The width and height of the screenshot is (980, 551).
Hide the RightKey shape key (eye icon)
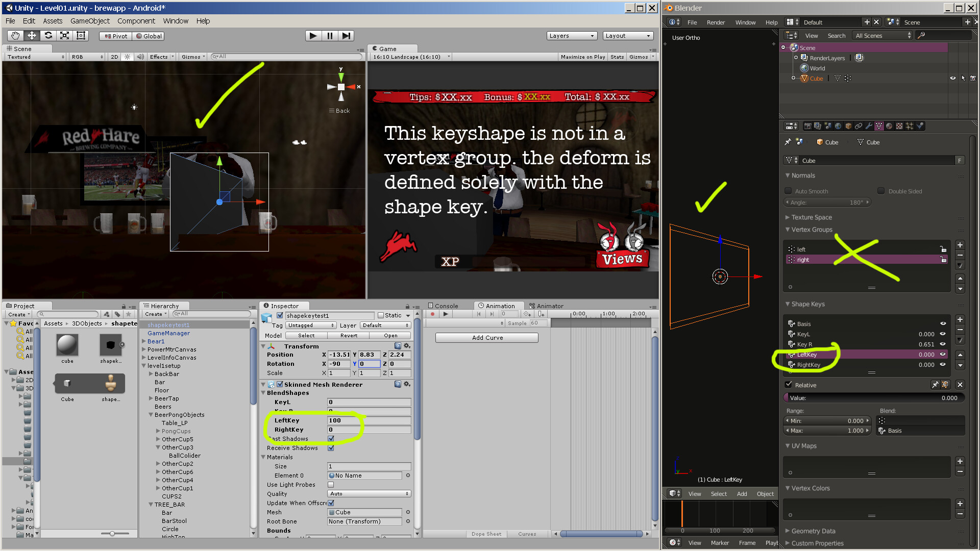coord(943,365)
